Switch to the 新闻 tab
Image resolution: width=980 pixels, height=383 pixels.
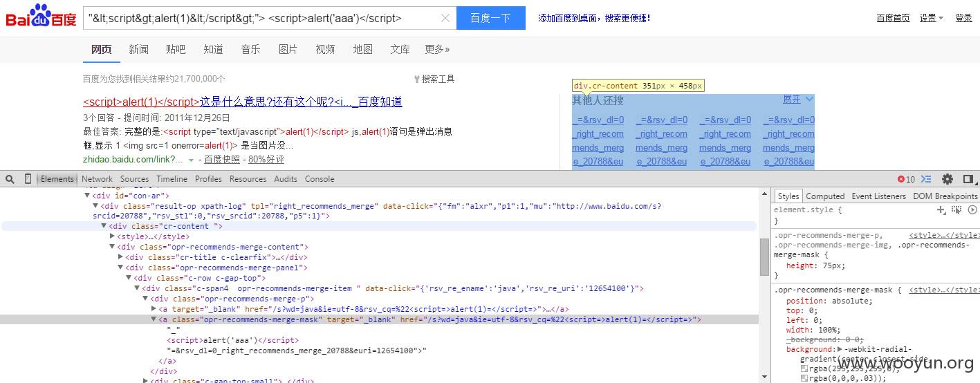coord(138,49)
